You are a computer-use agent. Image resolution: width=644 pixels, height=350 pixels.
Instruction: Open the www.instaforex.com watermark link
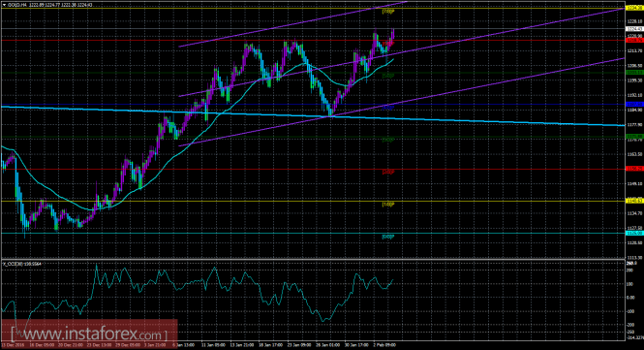[89, 334]
